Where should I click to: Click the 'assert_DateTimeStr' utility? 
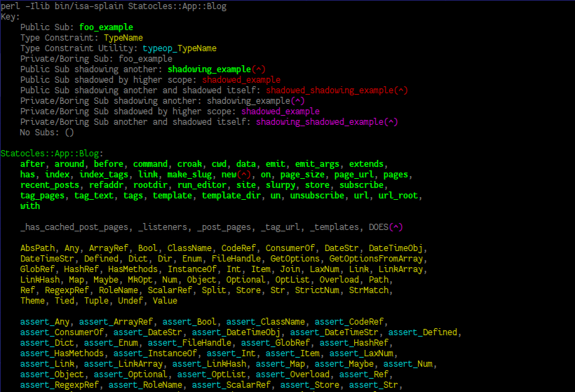(x=334, y=332)
